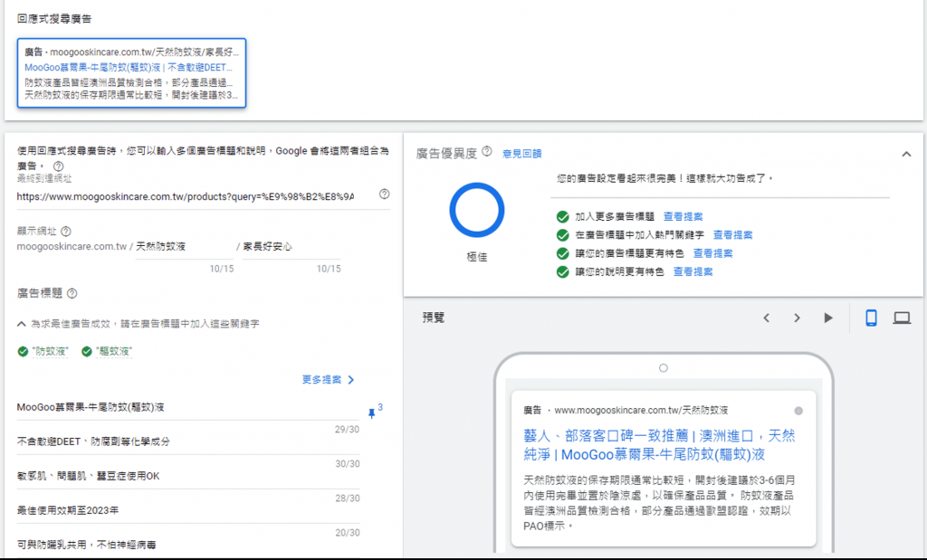Click check icon of 驅蚊液 keyword

click(87, 352)
